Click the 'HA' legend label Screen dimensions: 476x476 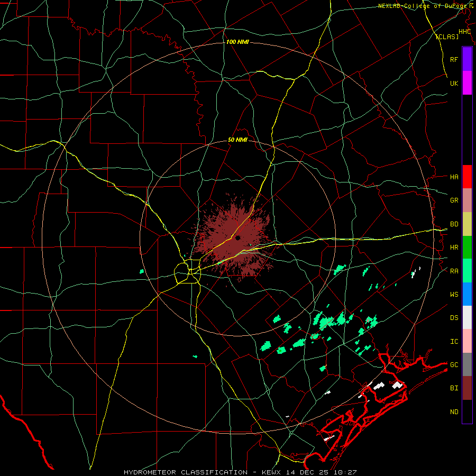[454, 177]
